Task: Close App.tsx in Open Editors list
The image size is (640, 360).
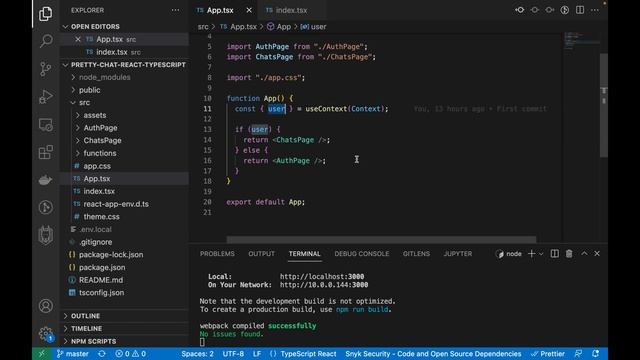Action: [x=78, y=39]
